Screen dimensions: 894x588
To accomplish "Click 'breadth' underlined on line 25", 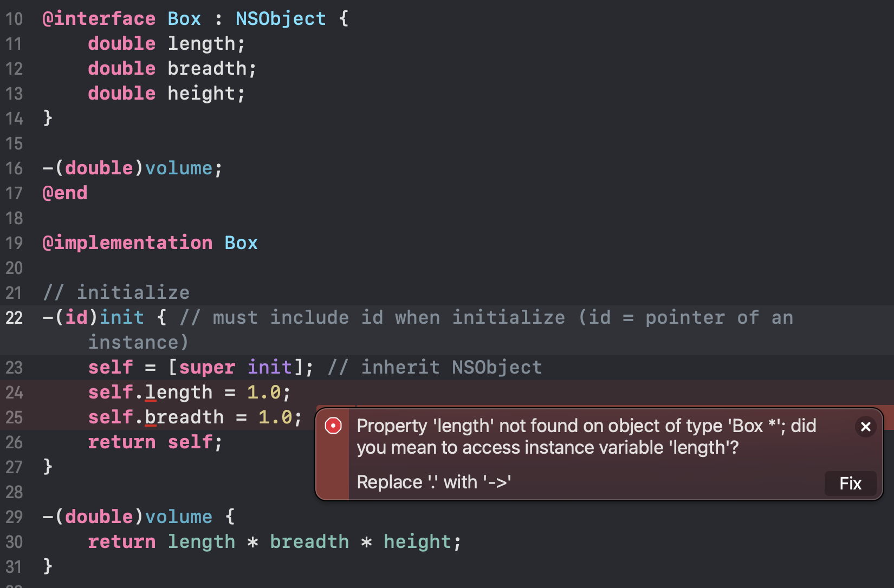I will (x=184, y=417).
